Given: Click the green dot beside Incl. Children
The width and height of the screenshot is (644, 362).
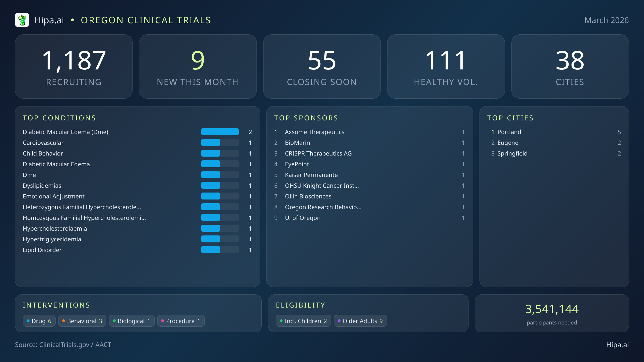Looking at the screenshot, I should (281, 320).
